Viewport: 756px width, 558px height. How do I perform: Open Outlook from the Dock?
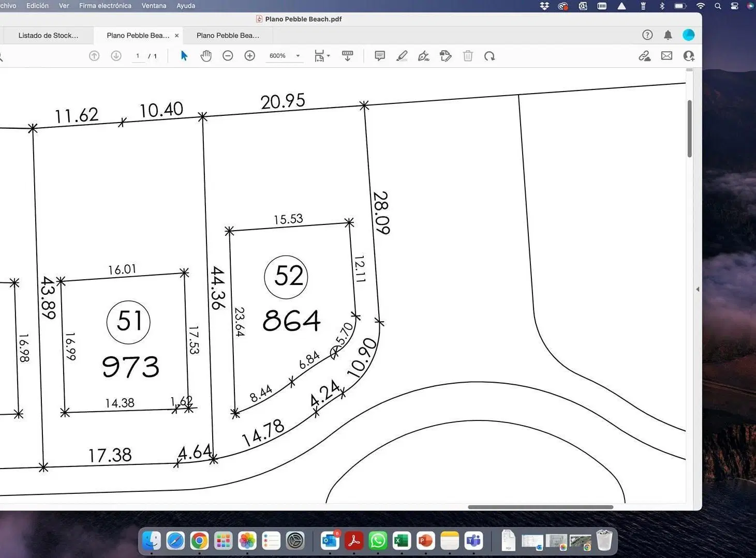[330, 541]
